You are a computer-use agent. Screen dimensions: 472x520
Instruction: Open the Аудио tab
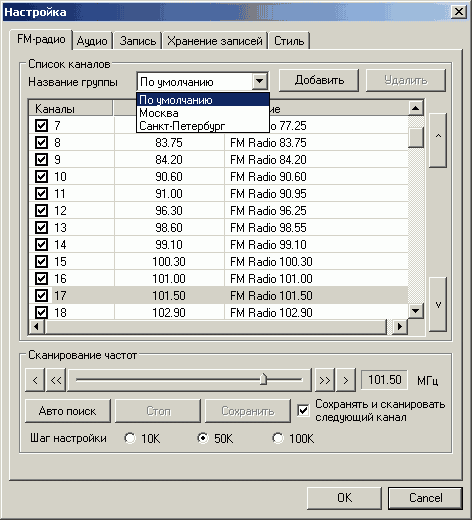coord(92,41)
